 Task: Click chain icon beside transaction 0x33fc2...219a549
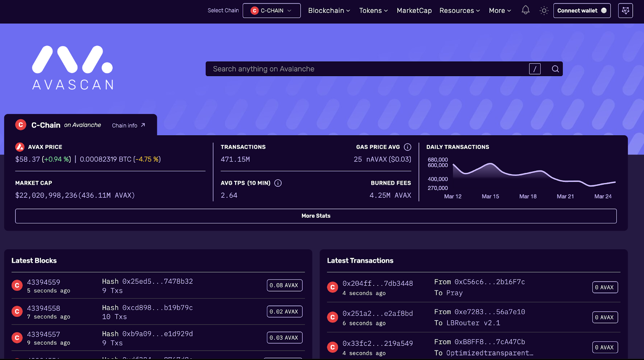tap(332, 347)
